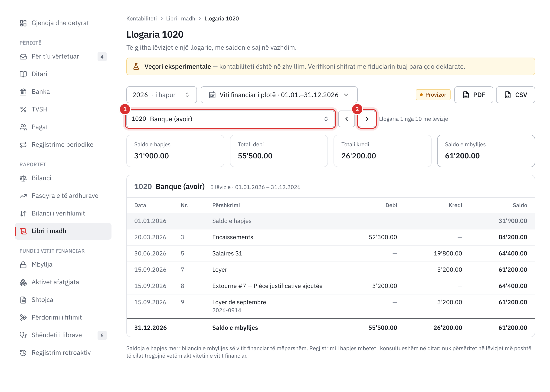The width and height of the screenshot is (550, 392).
Task: Click the TVSH percent icon
Action: pyautogui.click(x=23, y=109)
